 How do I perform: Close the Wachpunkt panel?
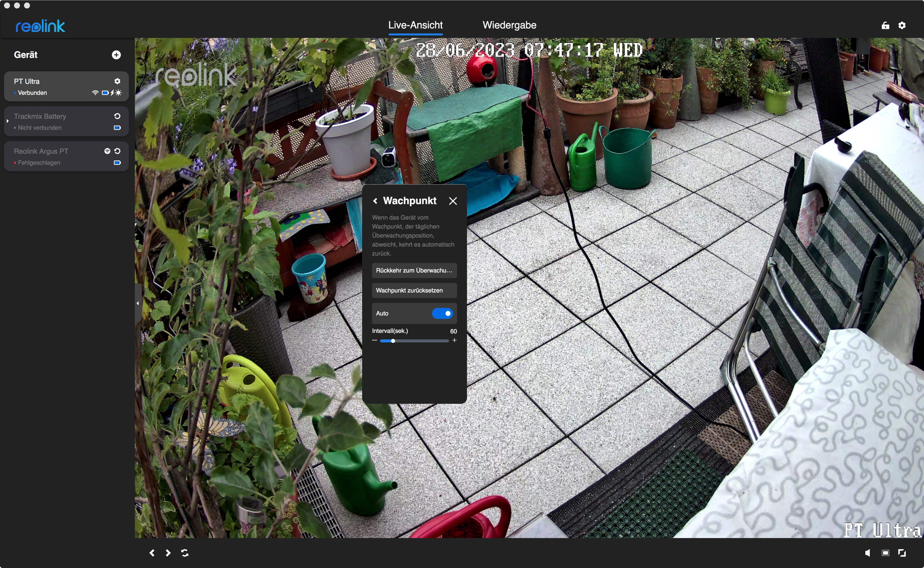(453, 201)
